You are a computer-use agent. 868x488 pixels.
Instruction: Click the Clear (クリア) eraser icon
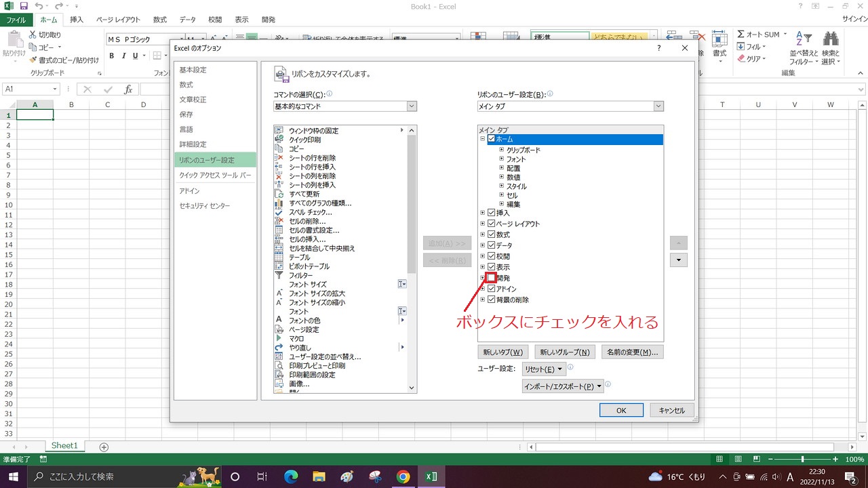(x=741, y=59)
